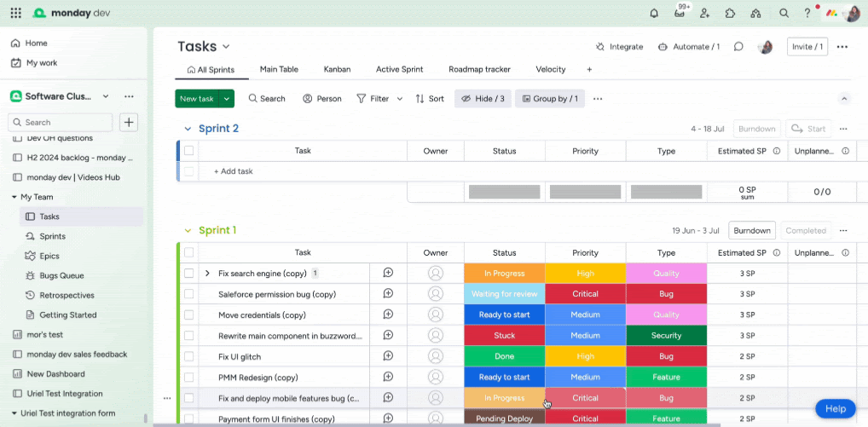Click the top-bar search magnifier icon
868x427 pixels.
click(x=784, y=14)
